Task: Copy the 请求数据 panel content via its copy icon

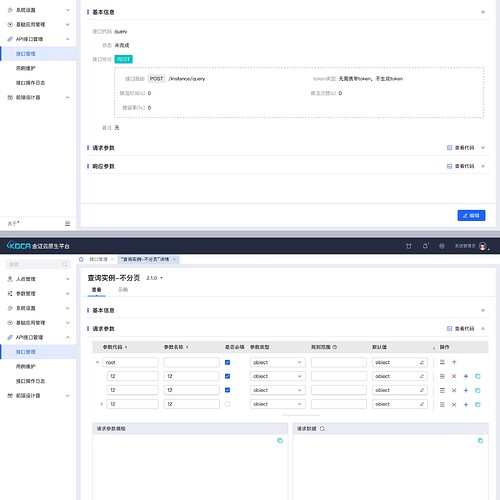Action: (480, 440)
